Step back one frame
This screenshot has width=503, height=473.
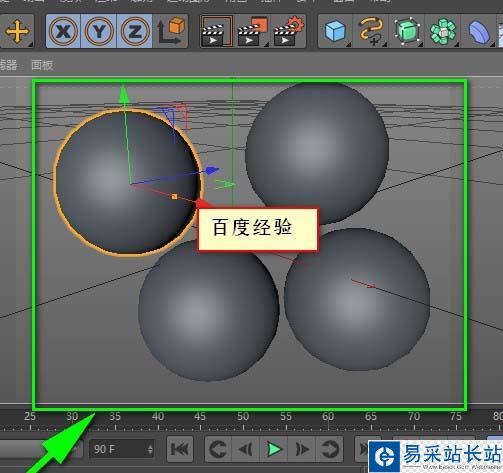click(246, 449)
